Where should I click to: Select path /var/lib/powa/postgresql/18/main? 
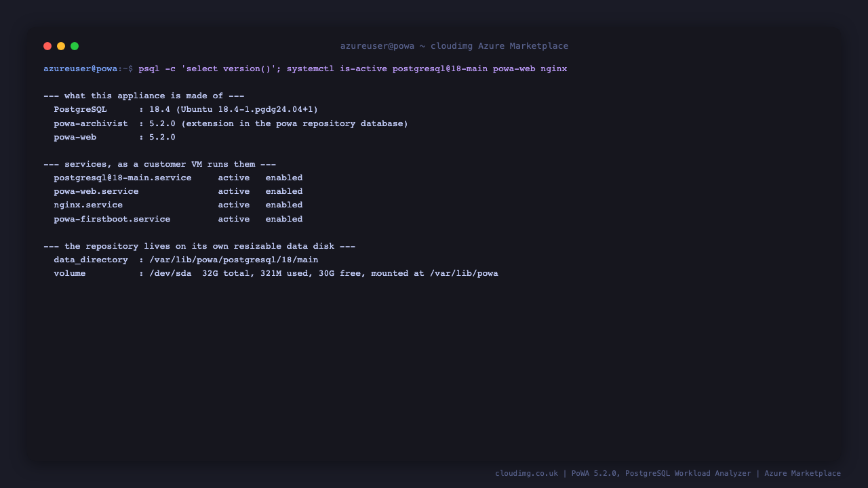[234, 260]
